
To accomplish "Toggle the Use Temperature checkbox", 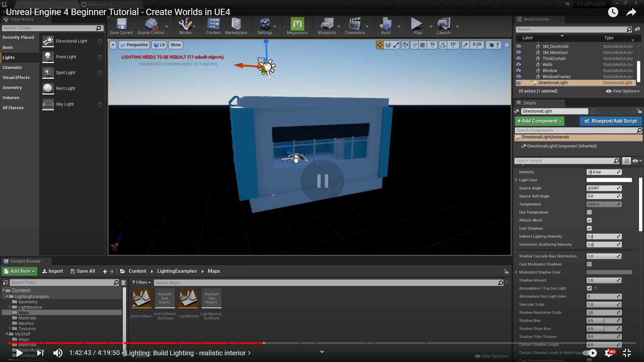I will (589, 212).
